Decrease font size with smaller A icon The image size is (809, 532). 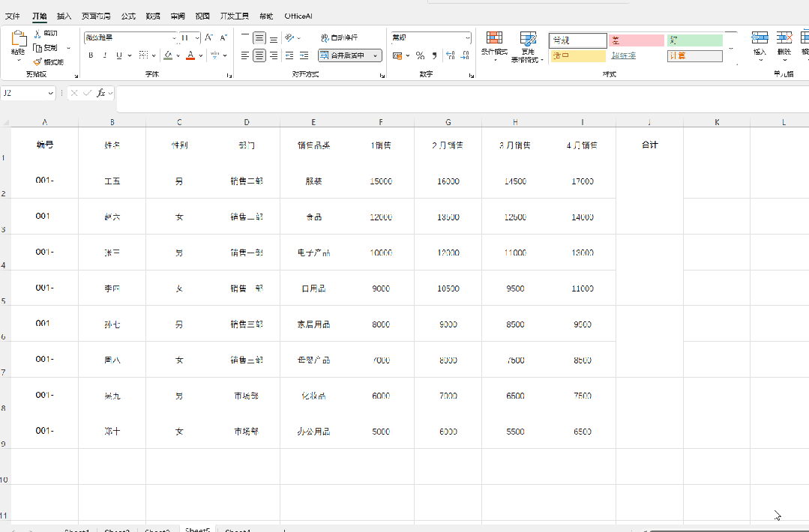point(223,37)
